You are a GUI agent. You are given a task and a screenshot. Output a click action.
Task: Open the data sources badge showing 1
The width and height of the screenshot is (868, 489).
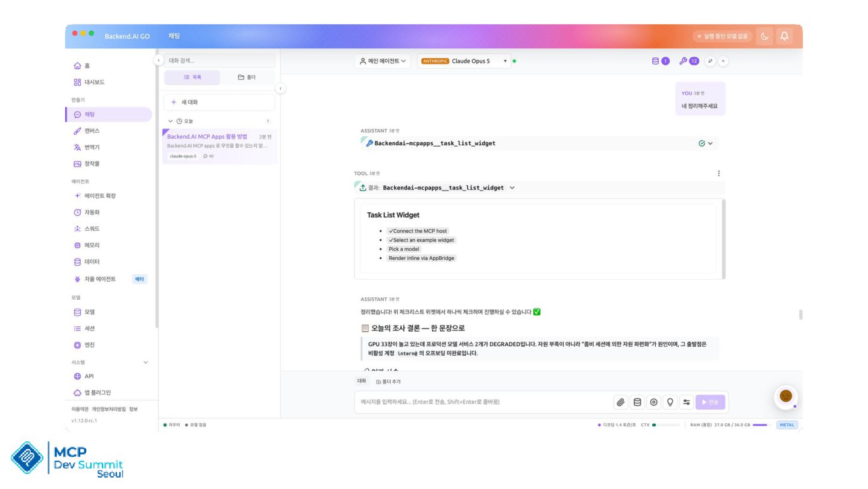point(661,61)
